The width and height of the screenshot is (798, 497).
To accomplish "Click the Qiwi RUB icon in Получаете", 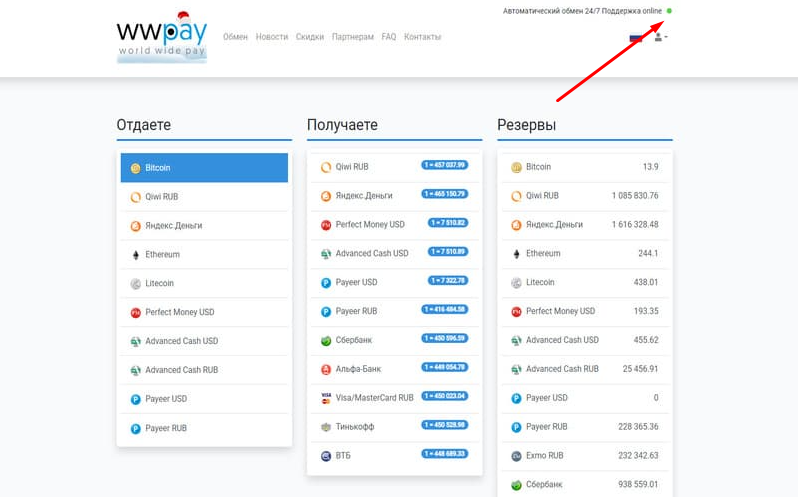I will [x=326, y=167].
